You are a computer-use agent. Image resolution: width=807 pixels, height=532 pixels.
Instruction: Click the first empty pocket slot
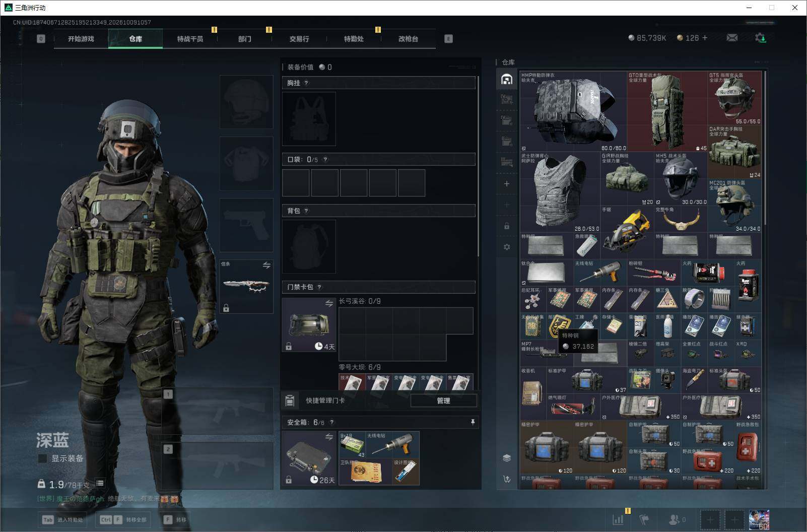[296, 182]
